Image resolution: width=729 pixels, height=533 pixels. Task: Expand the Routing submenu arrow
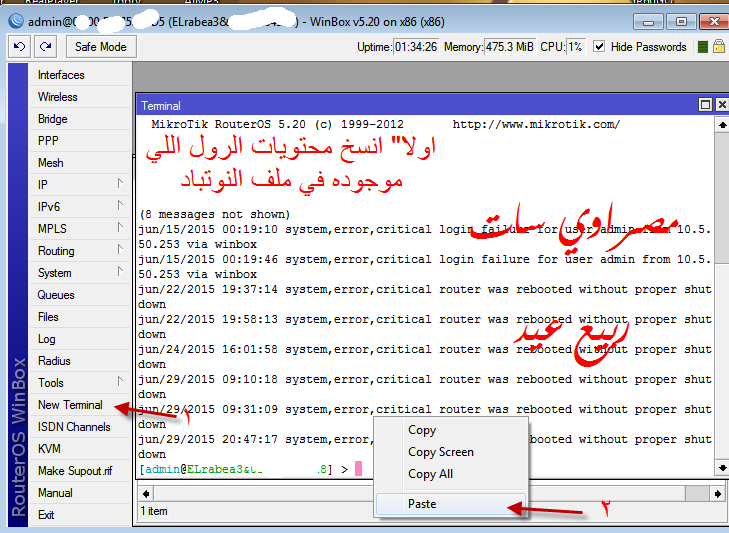pyautogui.click(x=120, y=250)
